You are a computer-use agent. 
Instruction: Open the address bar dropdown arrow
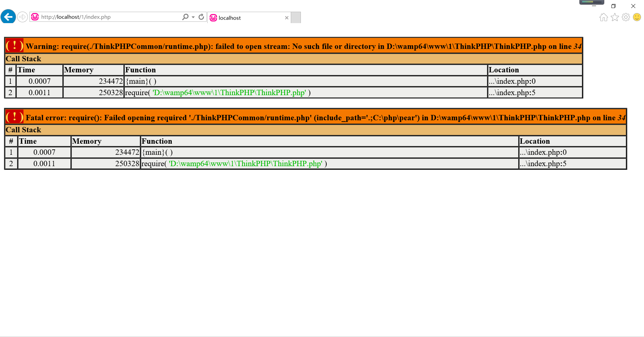pyautogui.click(x=193, y=17)
